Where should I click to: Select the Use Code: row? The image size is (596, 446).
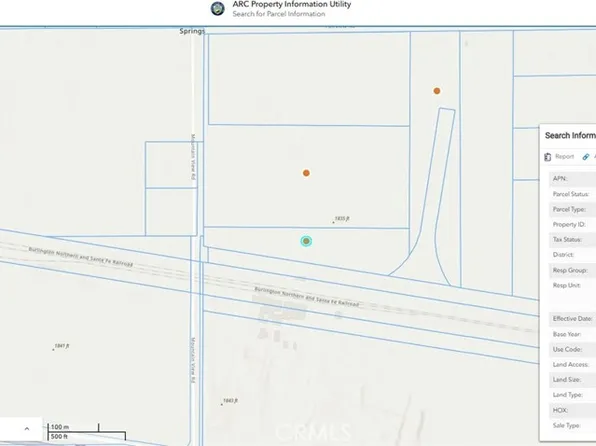pyautogui.click(x=572, y=349)
